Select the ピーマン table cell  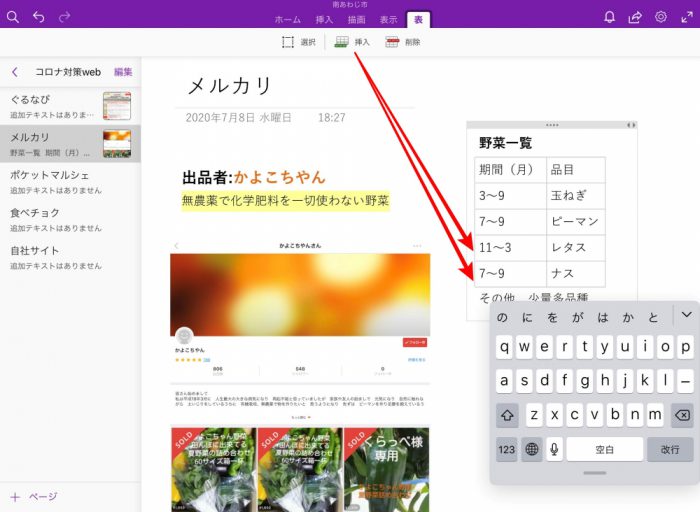click(576, 221)
